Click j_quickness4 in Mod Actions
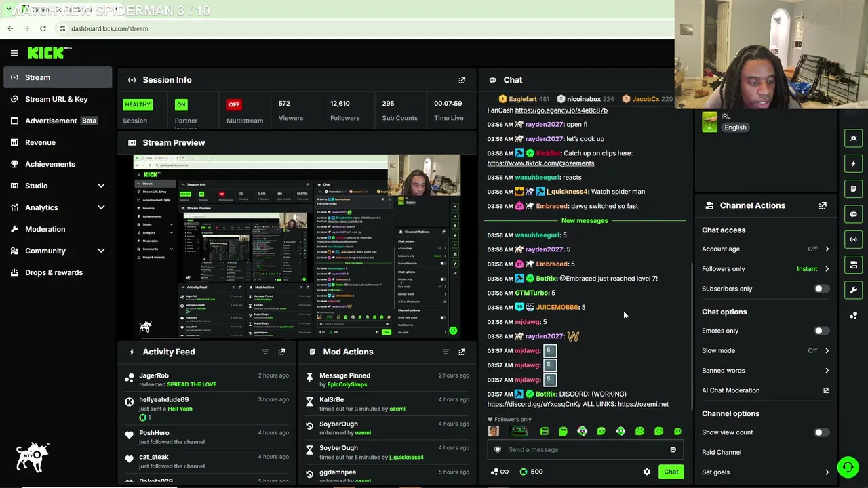 (406, 457)
